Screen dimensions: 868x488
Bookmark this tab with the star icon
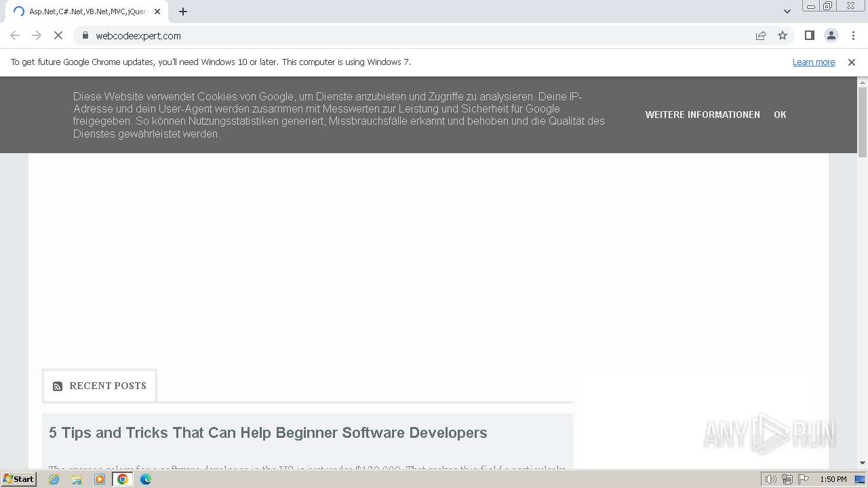[783, 35]
